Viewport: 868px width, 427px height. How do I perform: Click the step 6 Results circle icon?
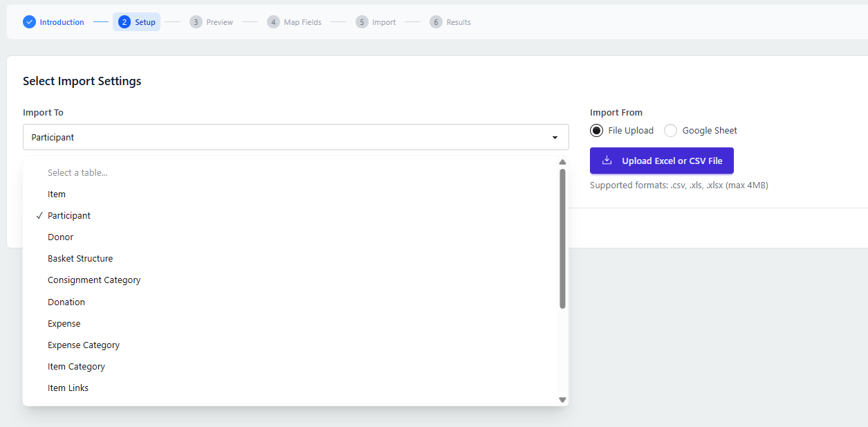click(436, 21)
